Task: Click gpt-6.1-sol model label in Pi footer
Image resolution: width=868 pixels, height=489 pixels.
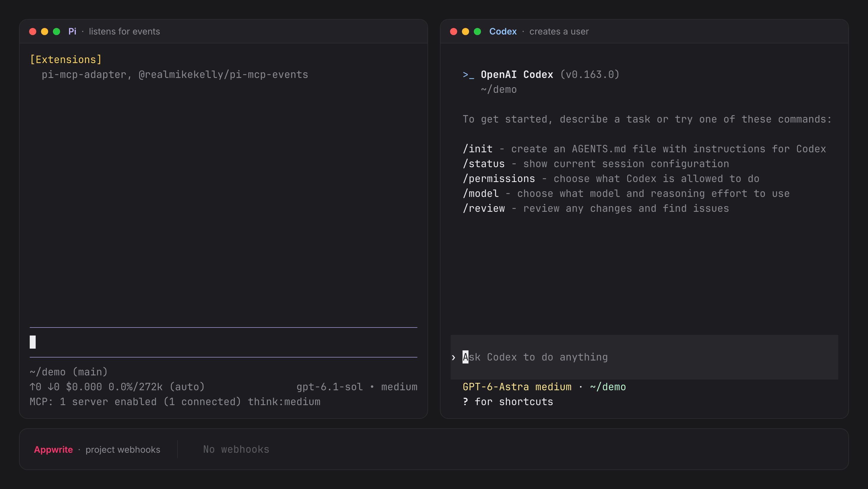Action: point(330,387)
